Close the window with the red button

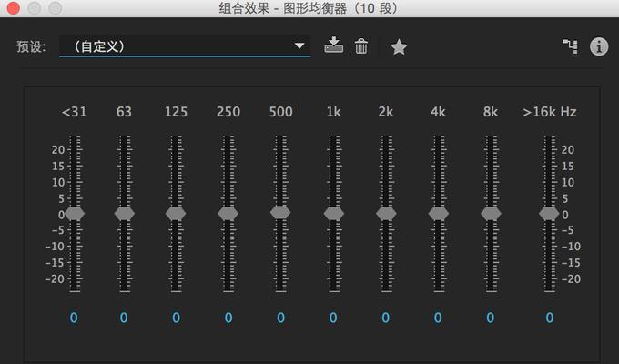click(13, 8)
